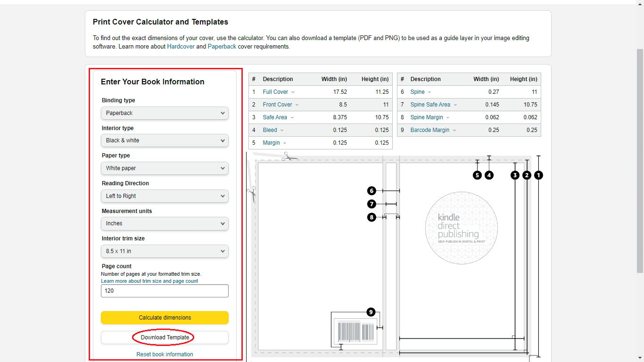Click diagram marker number 7
The width and height of the screenshot is (644, 362).
point(372,204)
